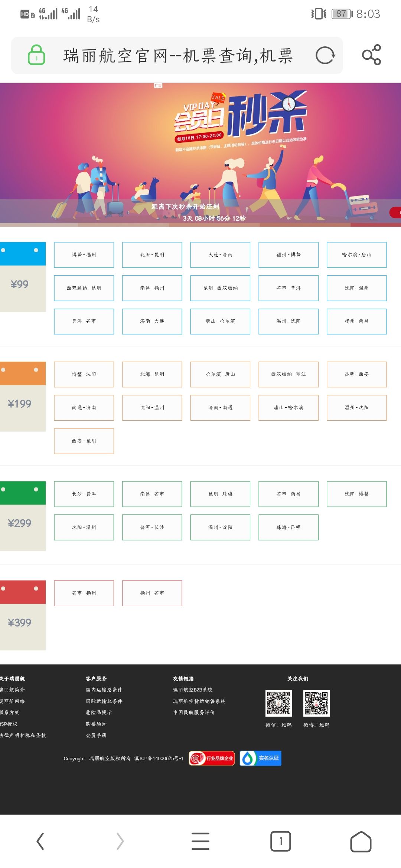
Task: Select the 芒市-普洱 route
Action: tap(288, 288)
